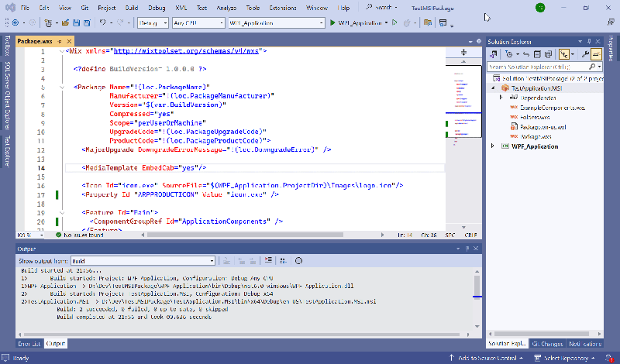Click the Find in Files folder icon
This screenshot has width=620, height=364.
point(428,23)
